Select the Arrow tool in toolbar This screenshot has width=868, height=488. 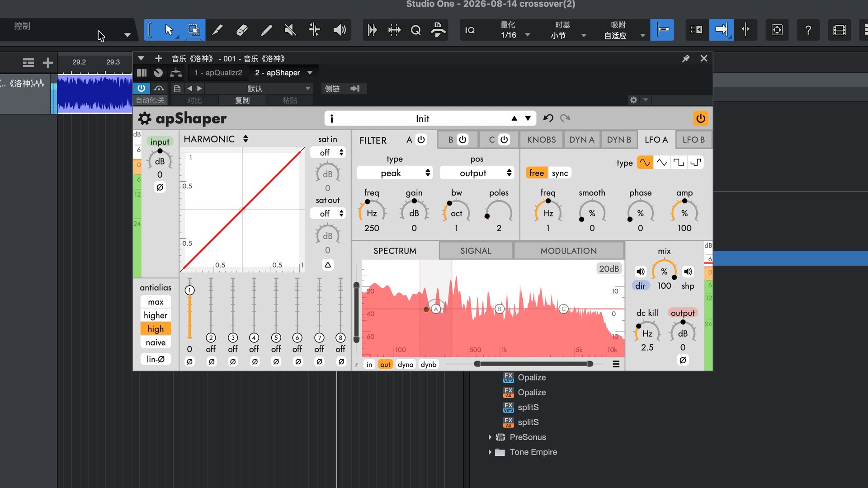tap(169, 30)
